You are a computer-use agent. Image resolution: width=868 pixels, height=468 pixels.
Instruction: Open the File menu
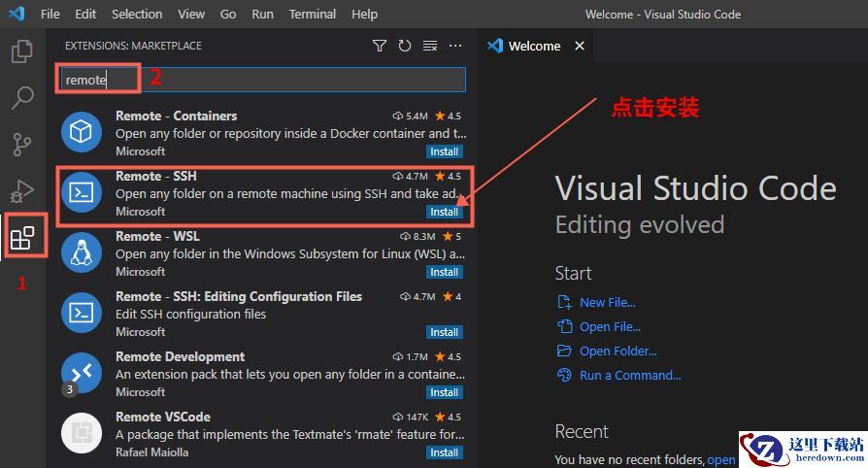pos(50,14)
